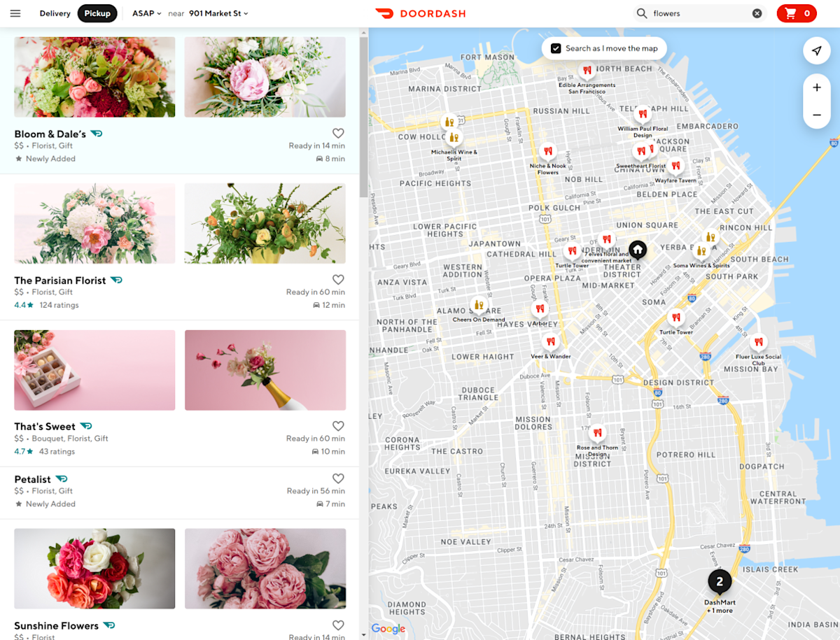Open the Wayfare Tavern map pin
Viewport: 840px width, 640px height.
click(x=675, y=166)
